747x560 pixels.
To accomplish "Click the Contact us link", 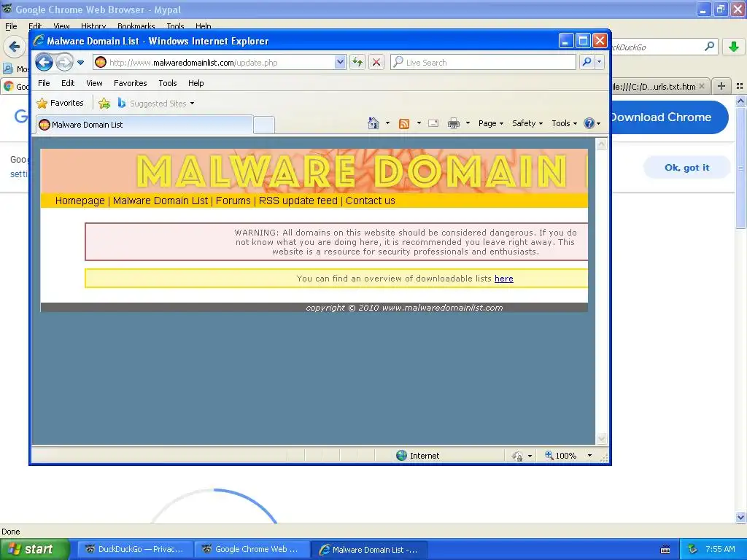I will click(370, 201).
